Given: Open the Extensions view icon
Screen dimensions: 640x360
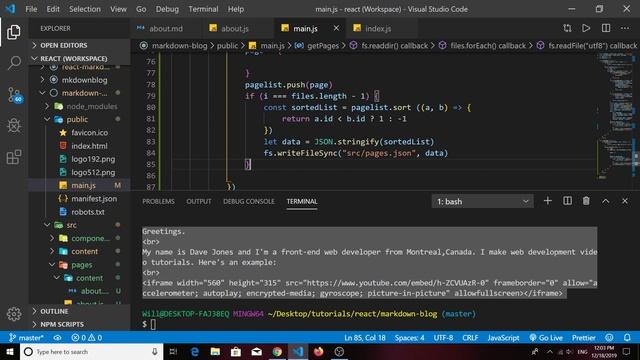Looking at the screenshot, I should point(14,157).
